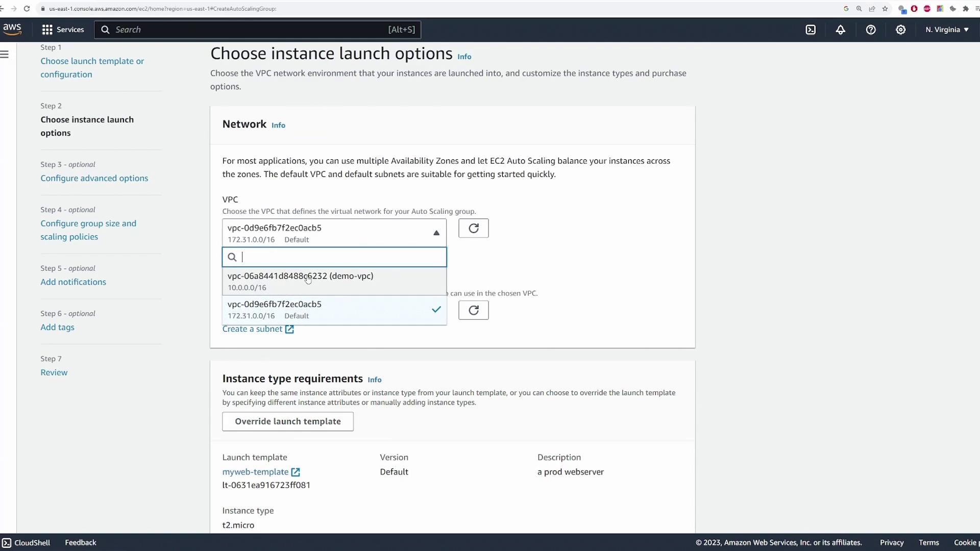The width and height of the screenshot is (980, 551).
Task: Click Override launch template button
Action: [x=287, y=421]
